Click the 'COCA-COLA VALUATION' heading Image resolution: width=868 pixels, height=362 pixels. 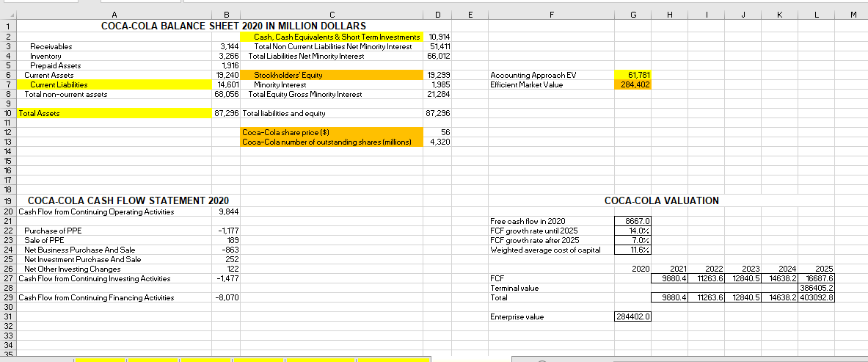click(662, 200)
